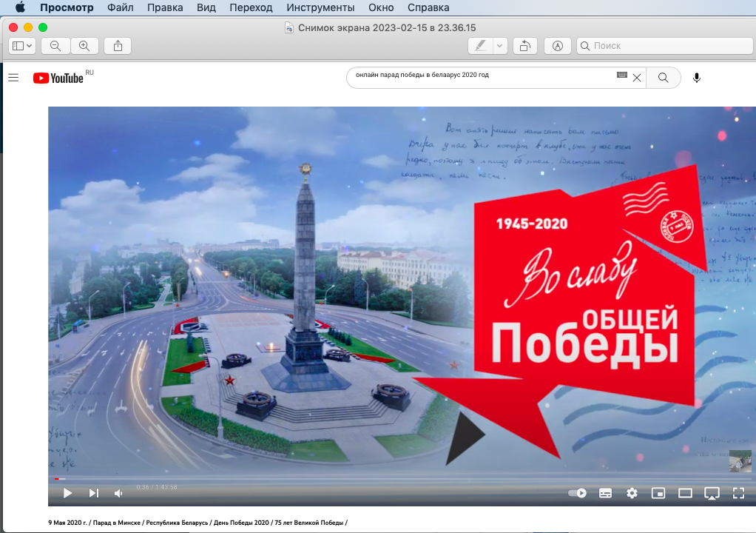
Task: Click the YouTube voice search microphone
Action: 696,78
